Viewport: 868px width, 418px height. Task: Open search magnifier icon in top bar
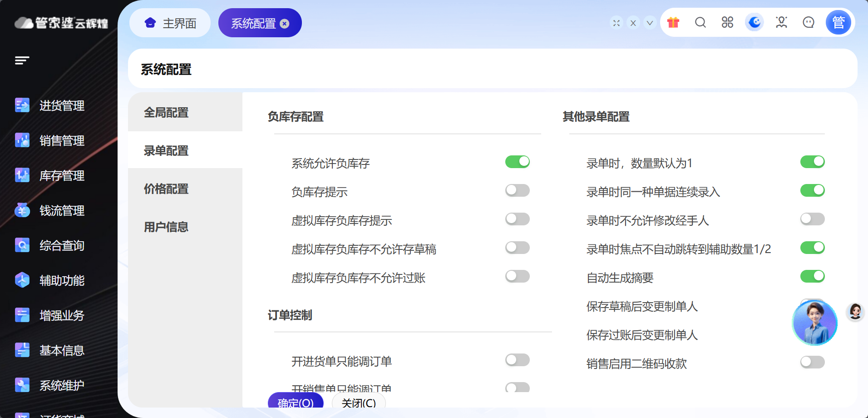(700, 22)
